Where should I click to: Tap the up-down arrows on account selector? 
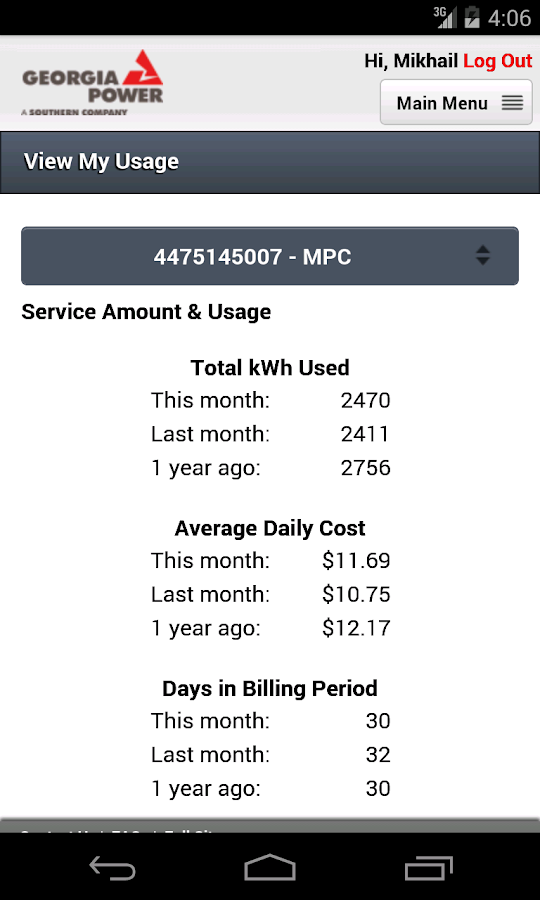[x=483, y=255]
